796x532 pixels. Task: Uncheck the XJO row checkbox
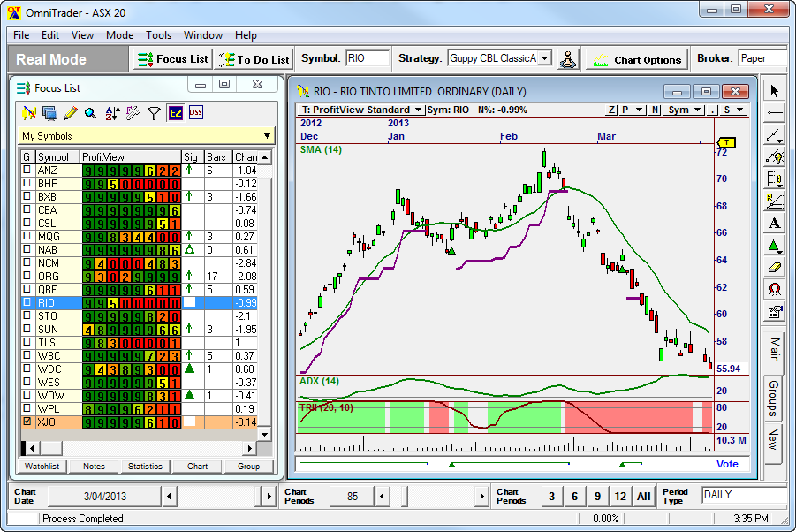pos(27,422)
